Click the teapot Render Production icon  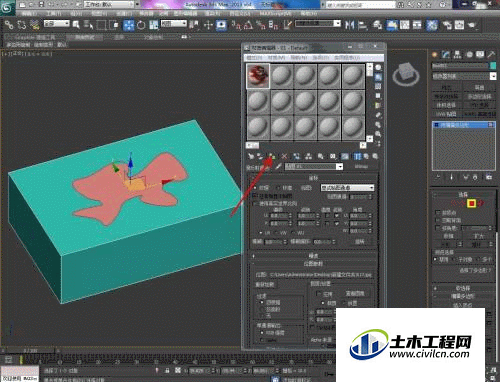[472, 25]
